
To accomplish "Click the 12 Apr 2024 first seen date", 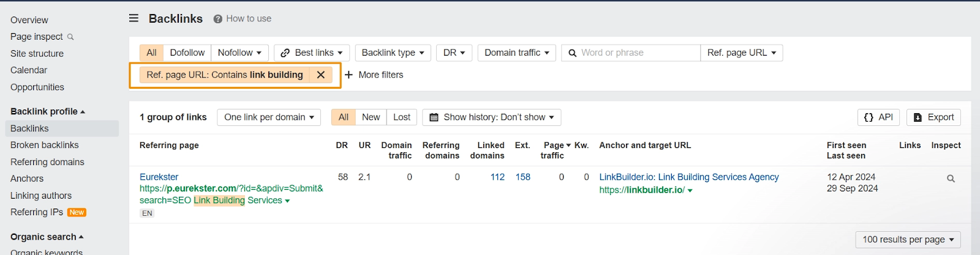I will tap(851, 177).
